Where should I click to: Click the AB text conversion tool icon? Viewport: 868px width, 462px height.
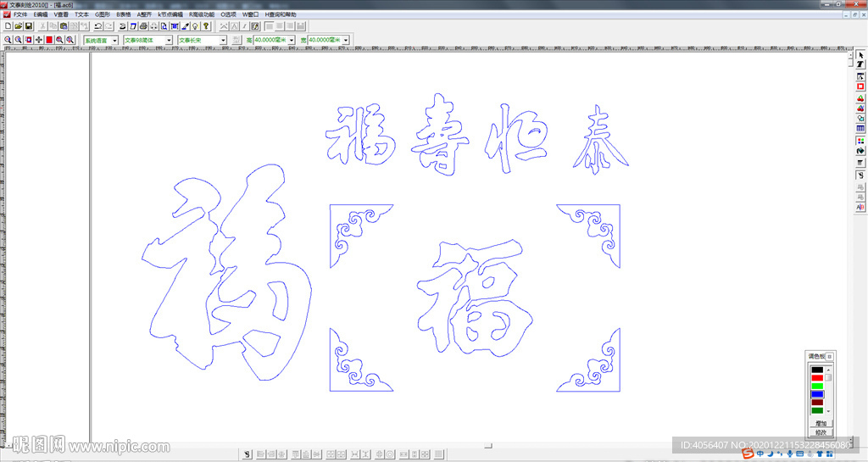pyautogui.click(x=860, y=207)
